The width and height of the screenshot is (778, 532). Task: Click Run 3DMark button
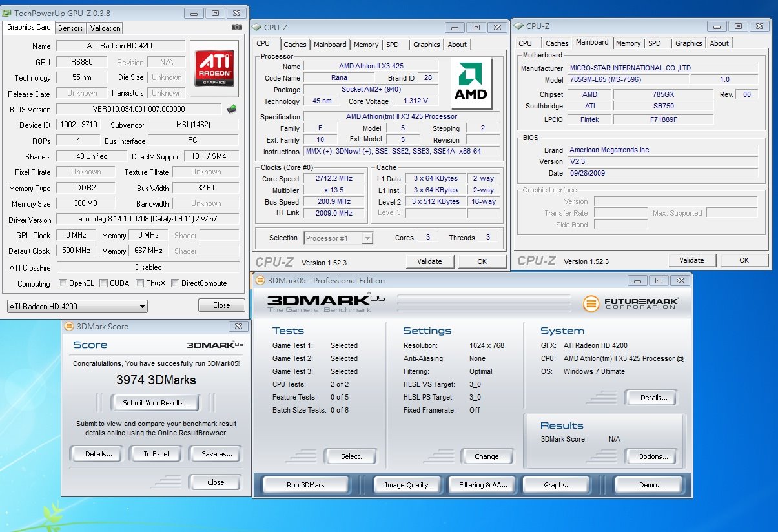coord(305,485)
